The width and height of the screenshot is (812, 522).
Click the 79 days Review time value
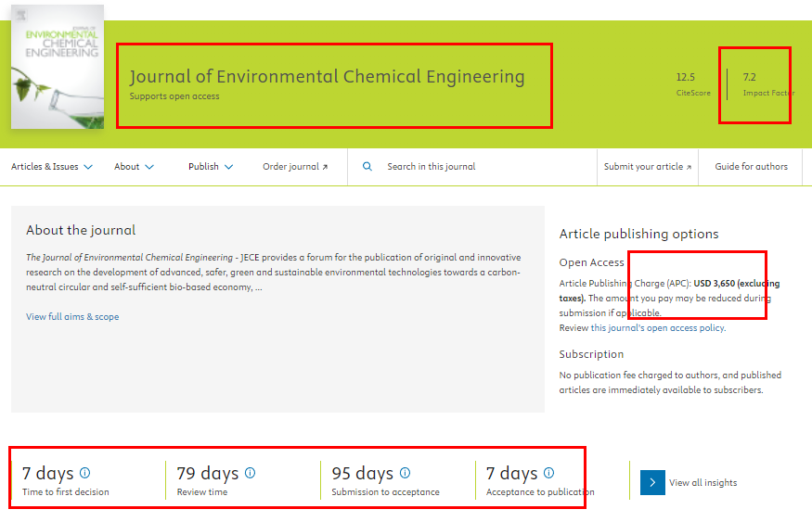click(x=208, y=473)
